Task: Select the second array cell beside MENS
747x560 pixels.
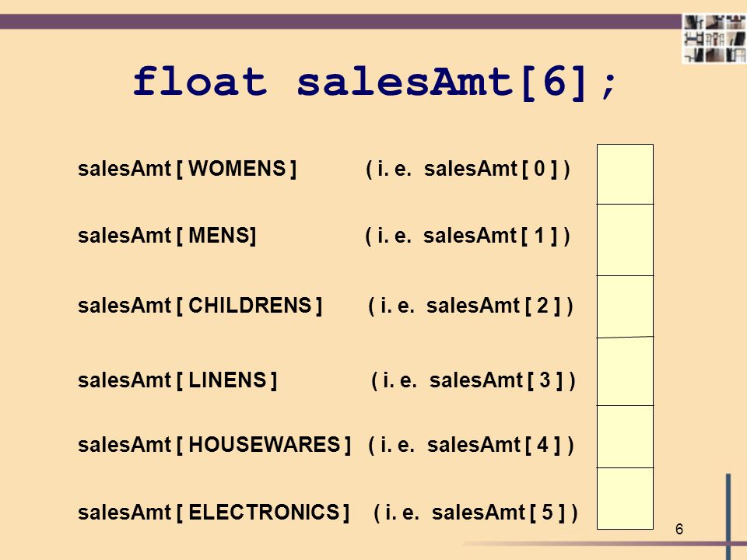Action: pyautogui.click(x=625, y=240)
